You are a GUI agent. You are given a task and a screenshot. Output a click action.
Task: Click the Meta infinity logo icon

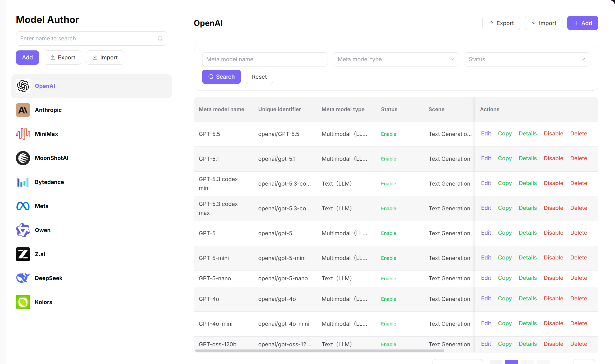[23, 206]
